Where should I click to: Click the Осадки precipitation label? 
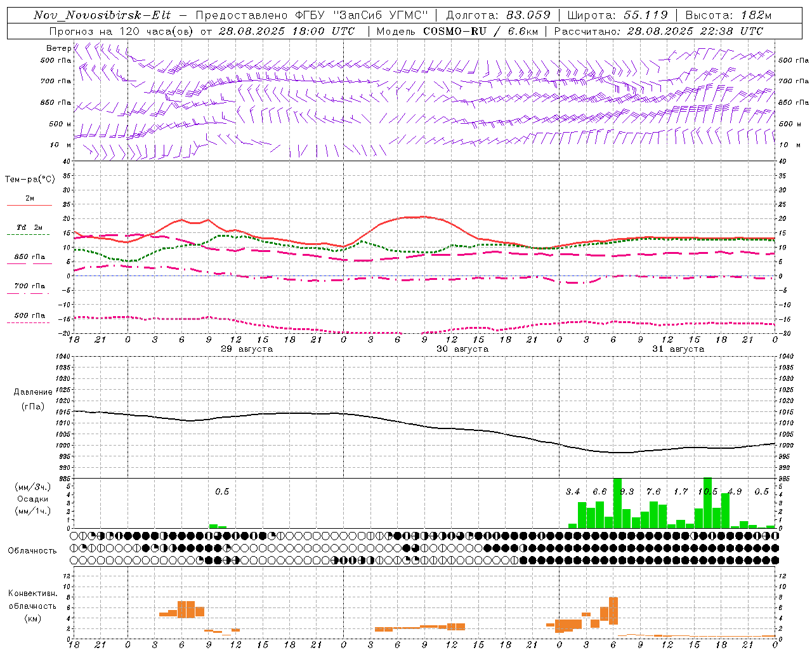(33, 499)
